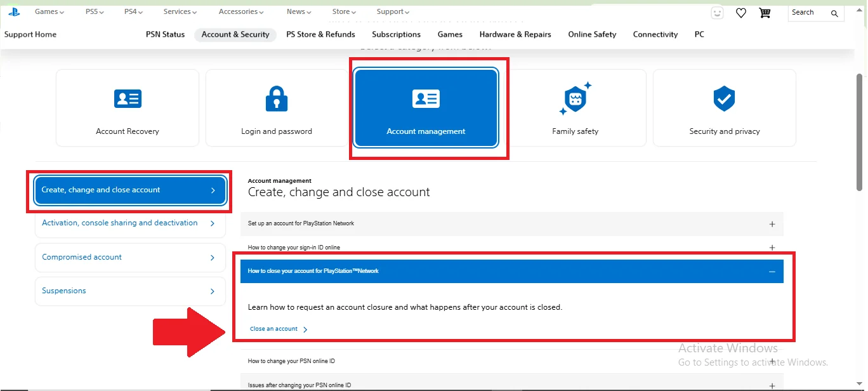
Task: Click the Family safety shield icon
Action: click(575, 98)
